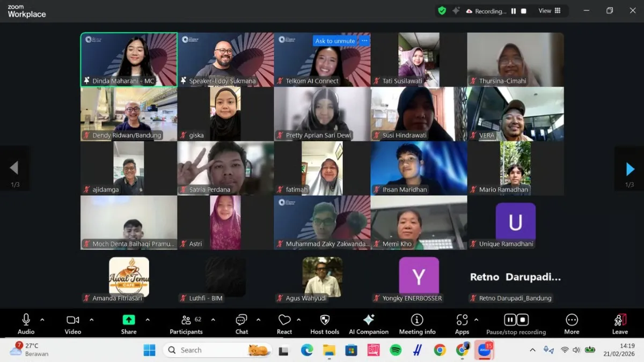Click the React heart icon
Image resolution: width=644 pixels, height=362 pixels.
284,323
